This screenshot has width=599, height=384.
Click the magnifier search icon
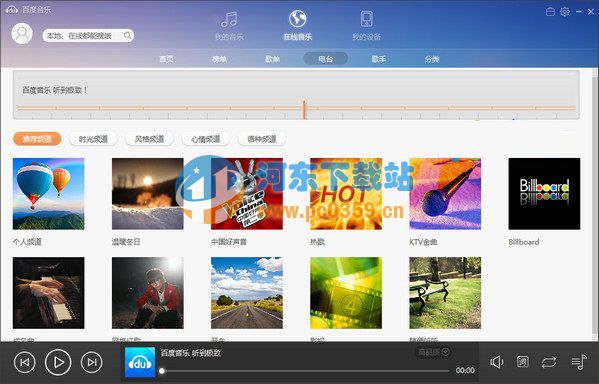(x=127, y=36)
